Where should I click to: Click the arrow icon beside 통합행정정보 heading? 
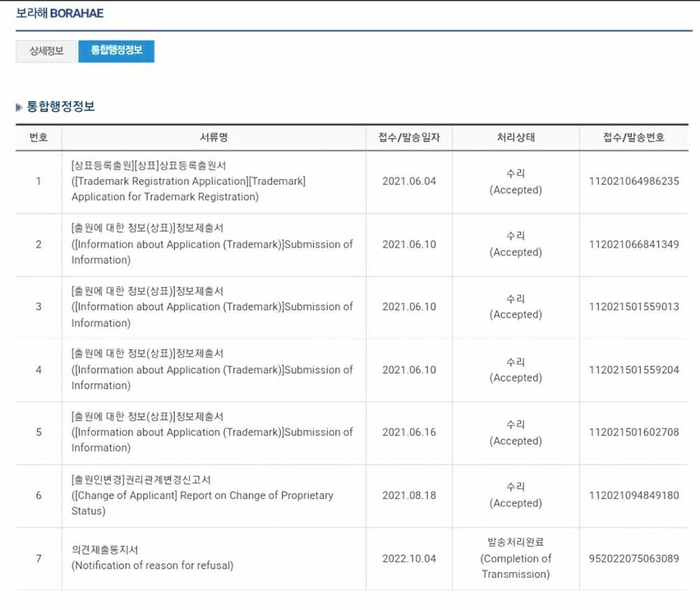click(19, 107)
